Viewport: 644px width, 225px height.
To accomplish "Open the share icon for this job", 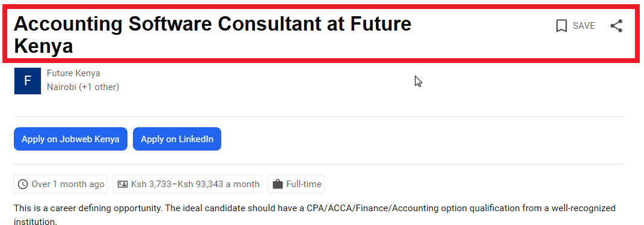I will click(616, 26).
